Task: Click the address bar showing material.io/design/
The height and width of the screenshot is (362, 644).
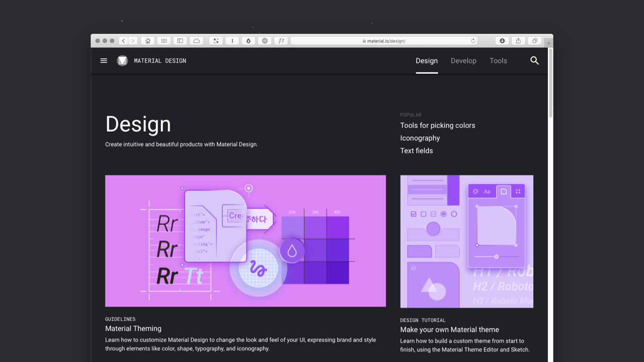Action: (x=384, y=41)
